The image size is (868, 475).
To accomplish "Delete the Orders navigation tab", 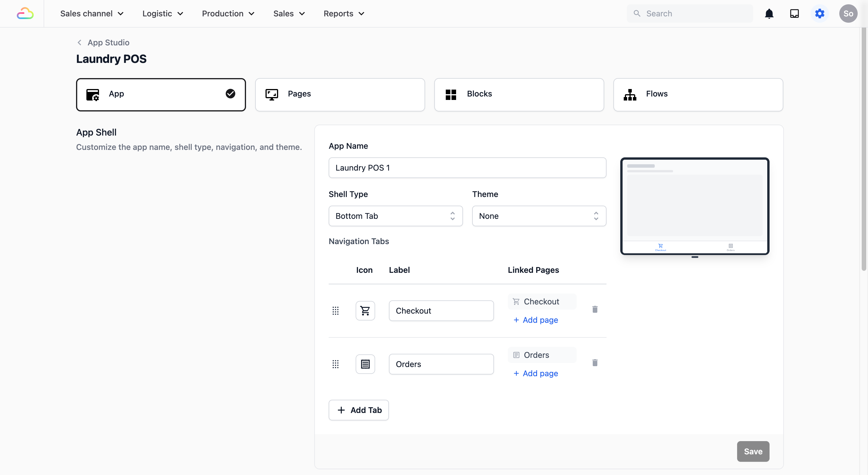I will [595, 363].
